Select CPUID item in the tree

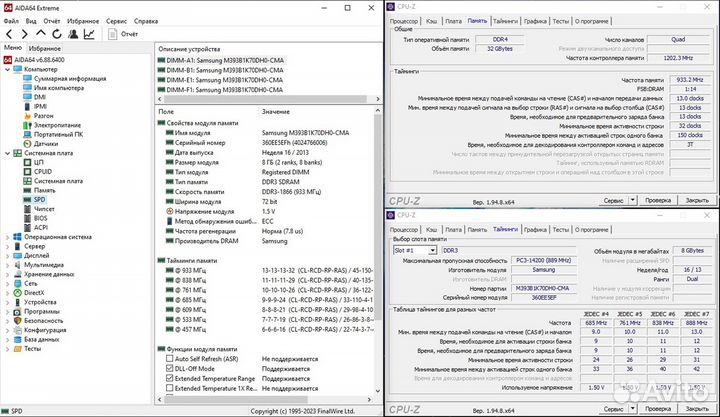[43, 171]
